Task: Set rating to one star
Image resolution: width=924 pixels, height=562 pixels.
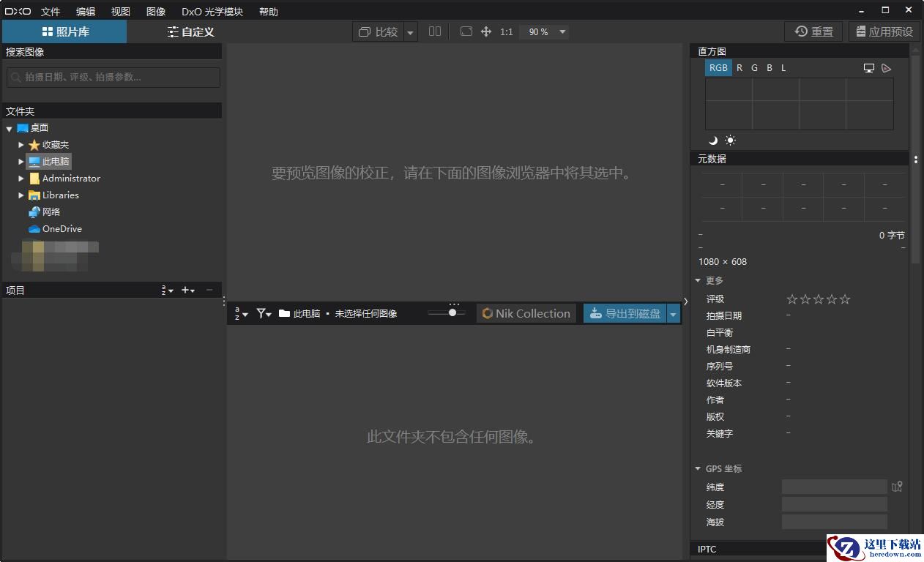Action: 792,299
